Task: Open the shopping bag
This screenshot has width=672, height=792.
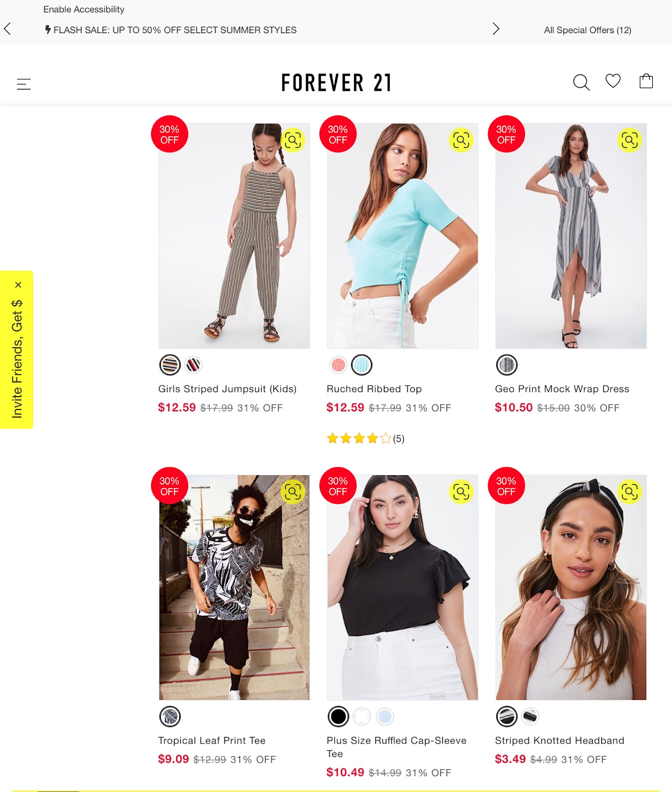Action: [646, 81]
